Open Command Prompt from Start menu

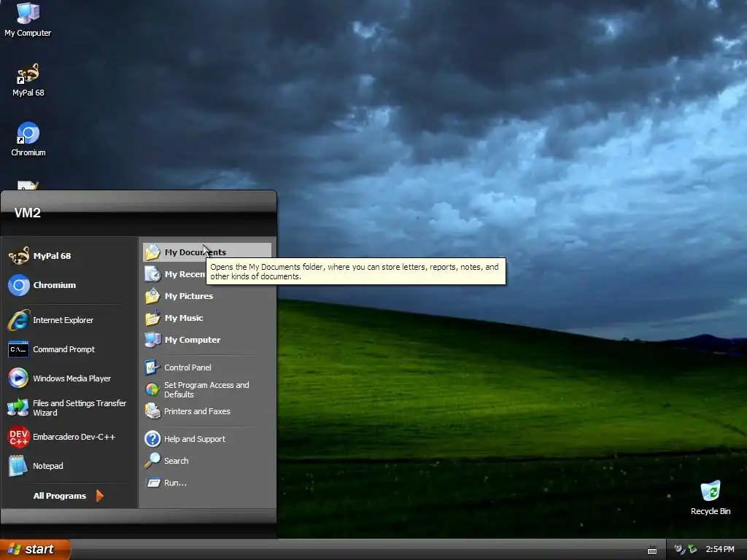click(69, 349)
